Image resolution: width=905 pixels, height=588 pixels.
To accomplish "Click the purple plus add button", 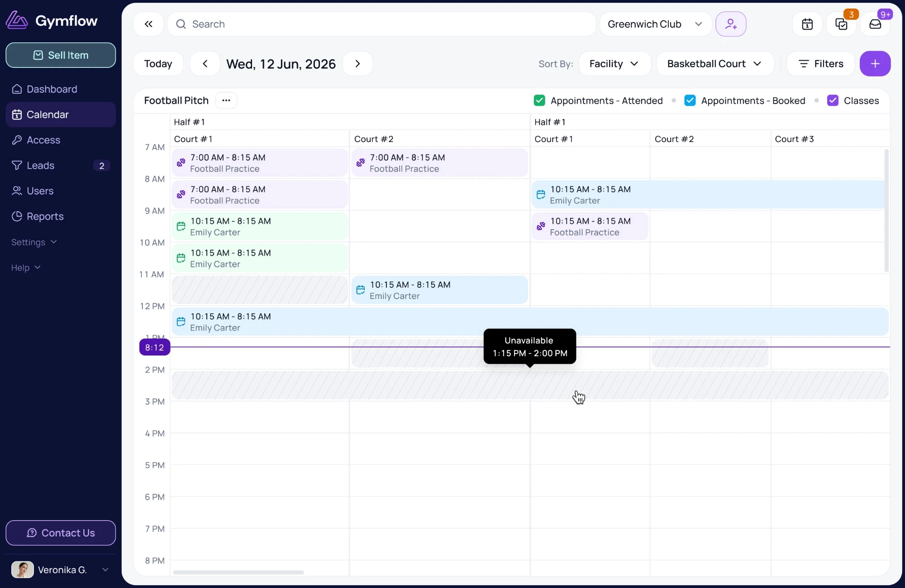I will [x=875, y=64].
